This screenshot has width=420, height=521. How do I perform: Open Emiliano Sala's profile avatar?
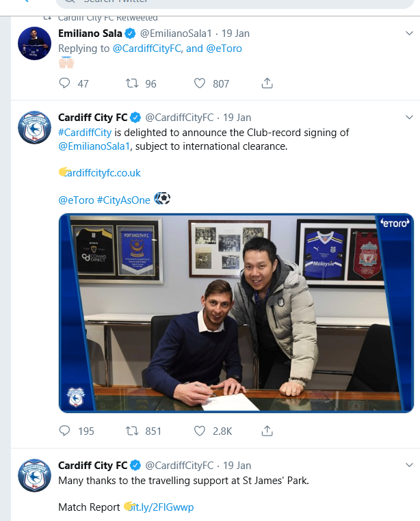pos(34,42)
